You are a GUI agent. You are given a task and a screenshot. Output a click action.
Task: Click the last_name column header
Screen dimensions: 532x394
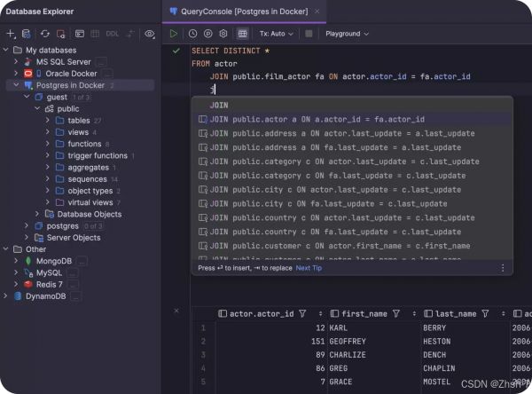(x=456, y=313)
